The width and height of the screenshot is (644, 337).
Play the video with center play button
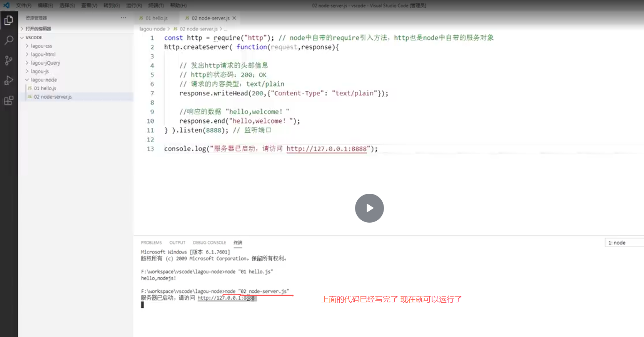coord(369,208)
